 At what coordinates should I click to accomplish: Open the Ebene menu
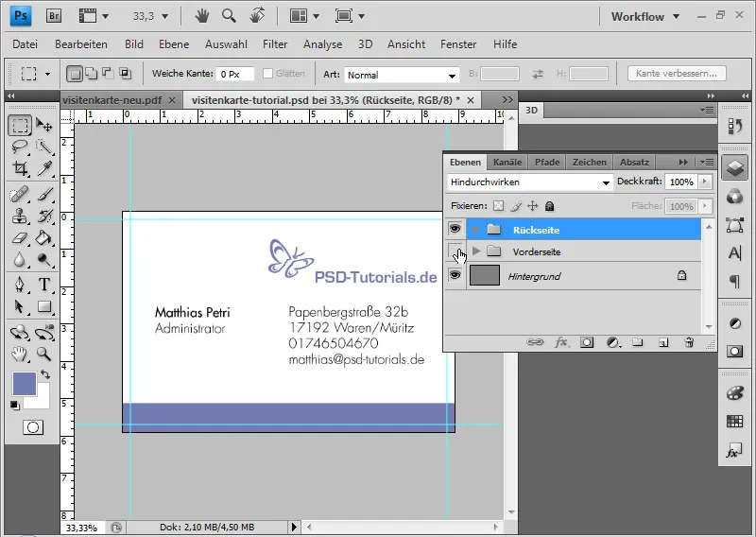click(x=174, y=44)
